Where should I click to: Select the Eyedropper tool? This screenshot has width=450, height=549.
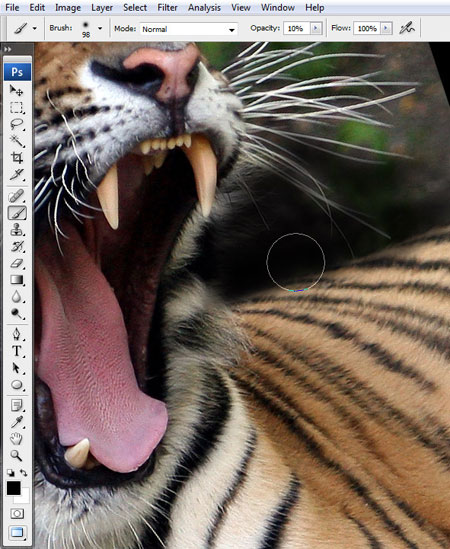coord(16,422)
